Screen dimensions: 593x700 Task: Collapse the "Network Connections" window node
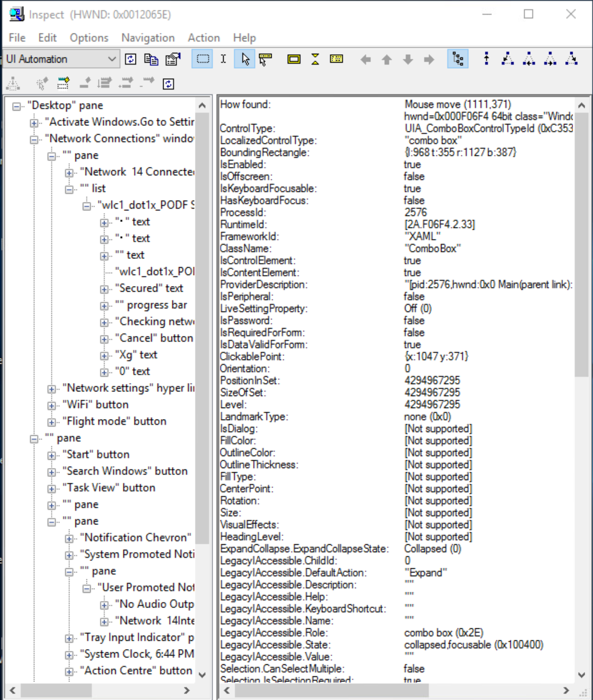click(34, 140)
